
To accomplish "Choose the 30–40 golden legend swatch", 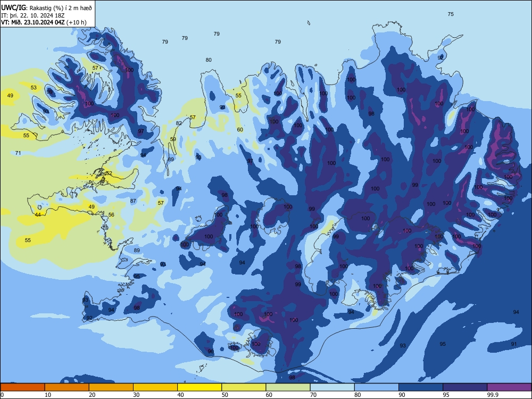I will coord(155,387).
